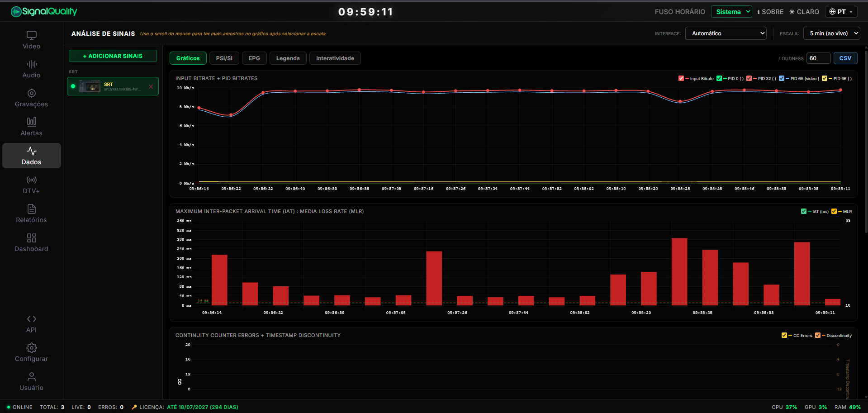The height and width of the screenshot is (413, 868).
Task: Open the Relatórios reports page
Action: [31, 214]
